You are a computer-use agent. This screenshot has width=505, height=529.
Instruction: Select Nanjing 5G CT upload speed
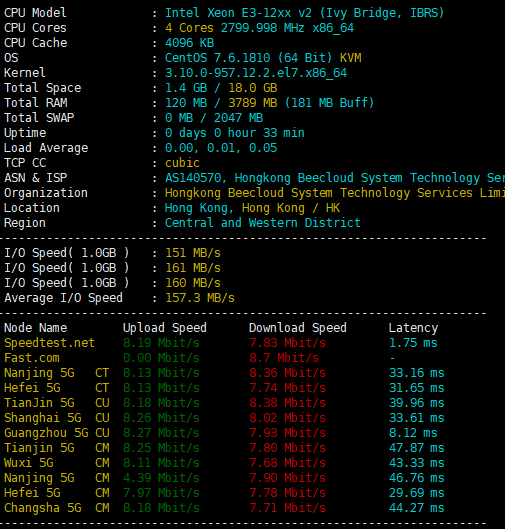tap(161, 373)
